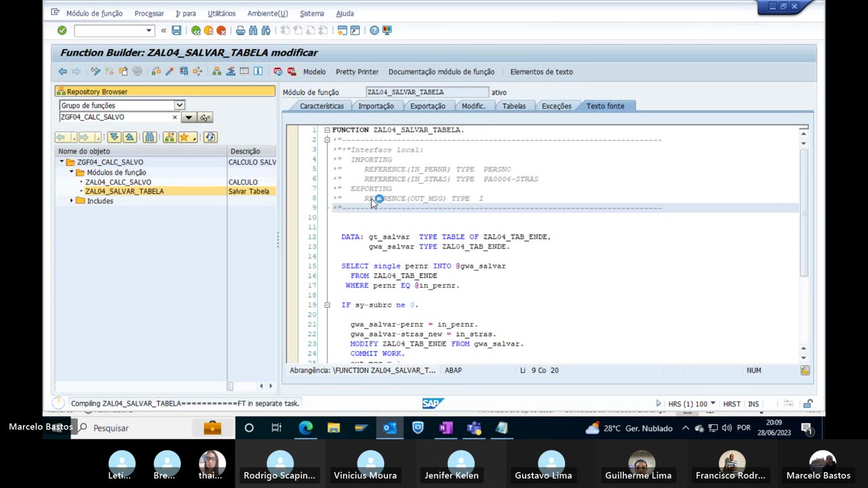Collapse the ZGF04_CALC_SALVO folder node
Image resolution: width=868 pixels, height=488 pixels.
coord(62,162)
